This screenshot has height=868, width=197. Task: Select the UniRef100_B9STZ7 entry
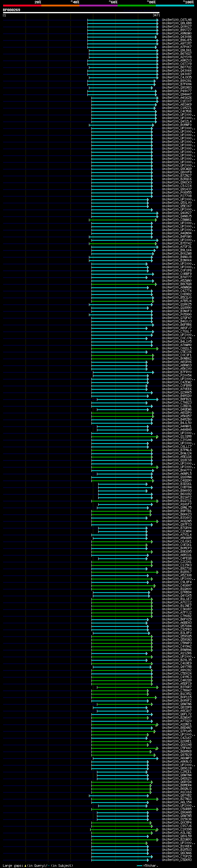click(x=177, y=30)
